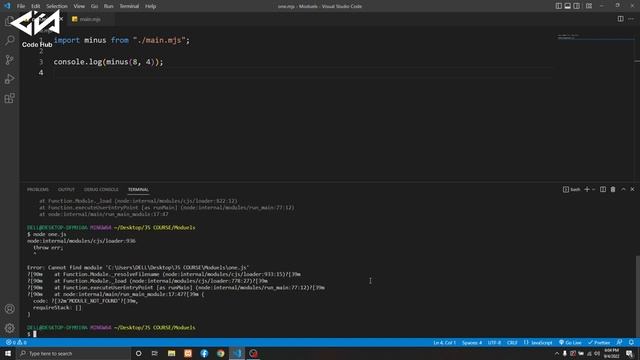Screen dimensions: 640x360
Task: Open the Manage gear icon
Action: (9, 328)
